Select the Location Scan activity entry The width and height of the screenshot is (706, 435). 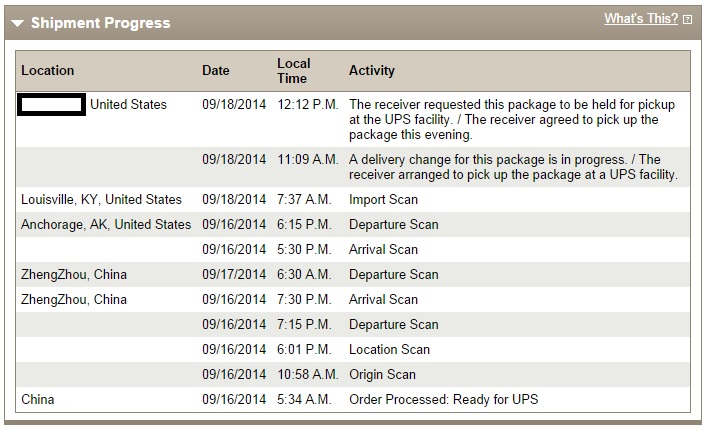pos(389,349)
